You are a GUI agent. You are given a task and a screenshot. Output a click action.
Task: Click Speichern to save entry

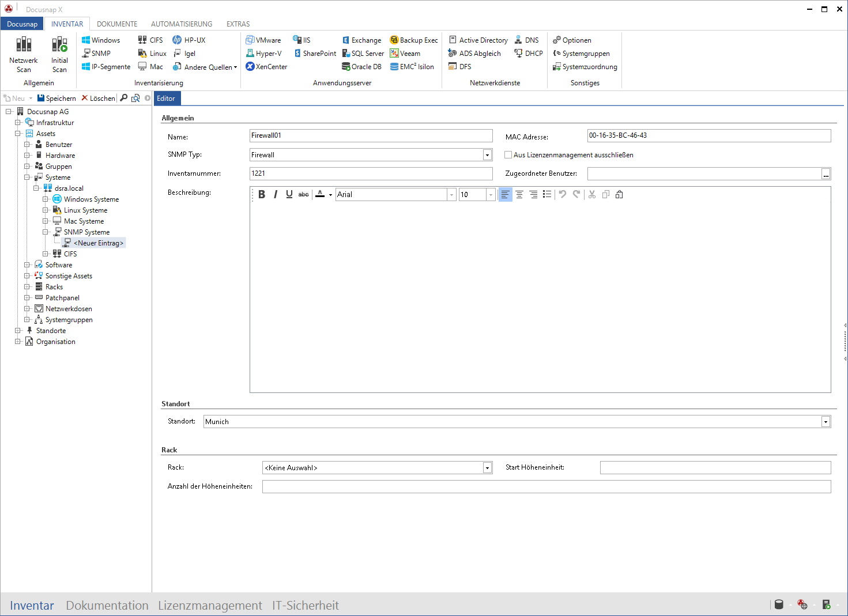coord(56,99)
